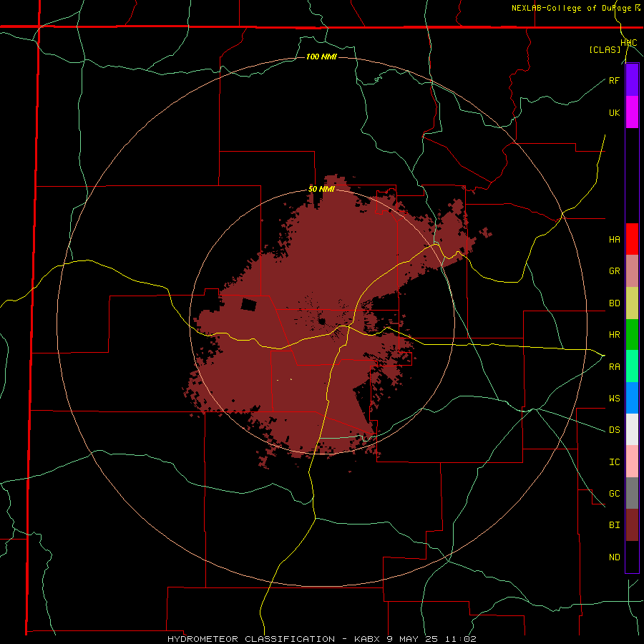This screenshot has height=644, width=644.
Task: Click the DS legend label text
Action: tap(614, 430)
